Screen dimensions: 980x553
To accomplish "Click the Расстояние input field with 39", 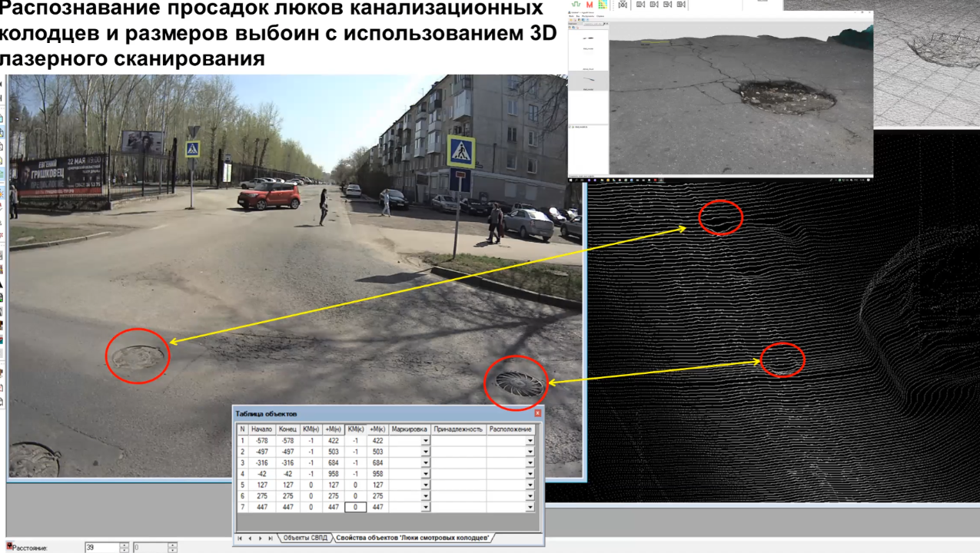I will click(101, 548).
